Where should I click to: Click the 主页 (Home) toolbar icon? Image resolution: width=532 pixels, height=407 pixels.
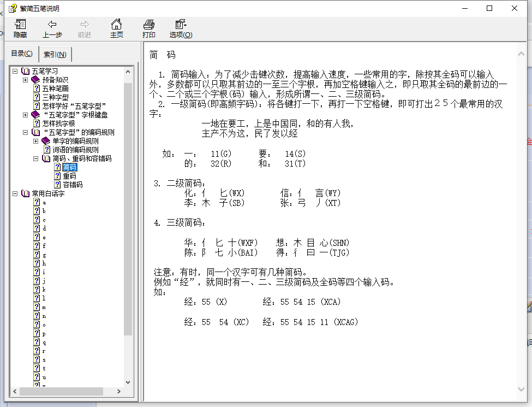click(116, 28)
